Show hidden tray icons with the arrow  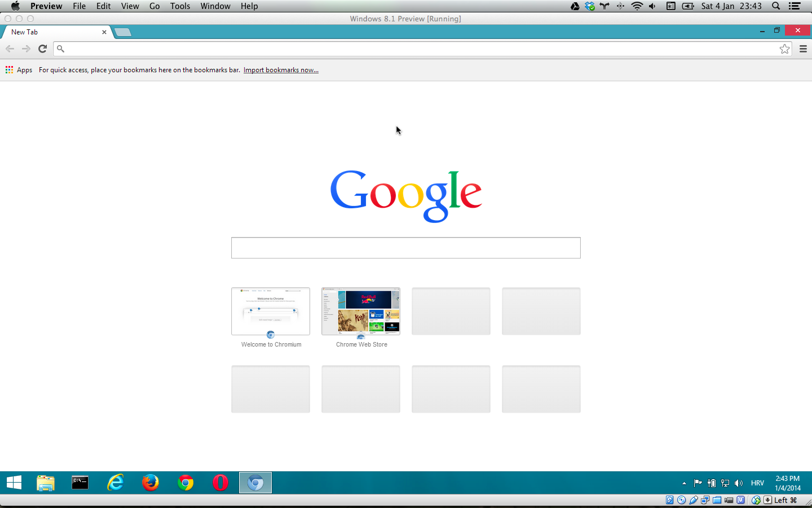(684, 483)
